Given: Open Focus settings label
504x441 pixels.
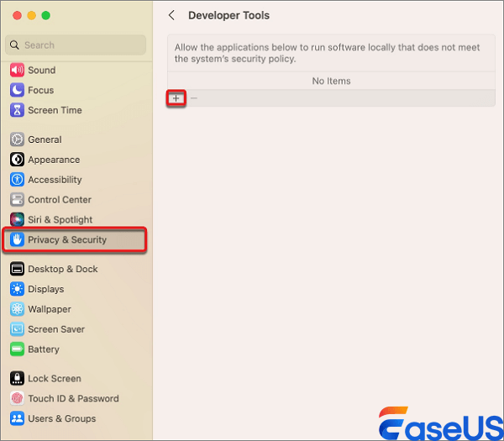Looking at the screenshot, I should pos(41,90).
